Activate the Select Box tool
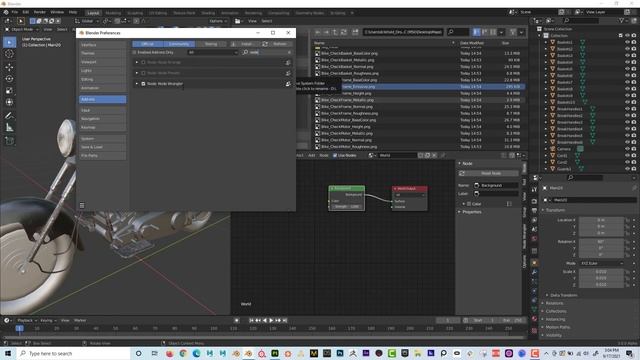This screenshot has height=360, width=640. pos(9,42)
